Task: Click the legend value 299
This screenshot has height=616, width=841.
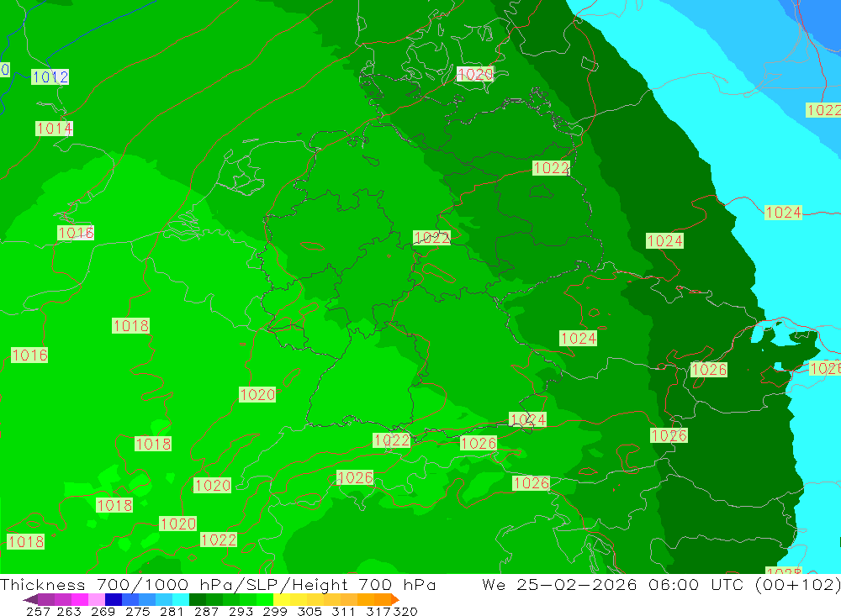Action: [x=275, y=612]
